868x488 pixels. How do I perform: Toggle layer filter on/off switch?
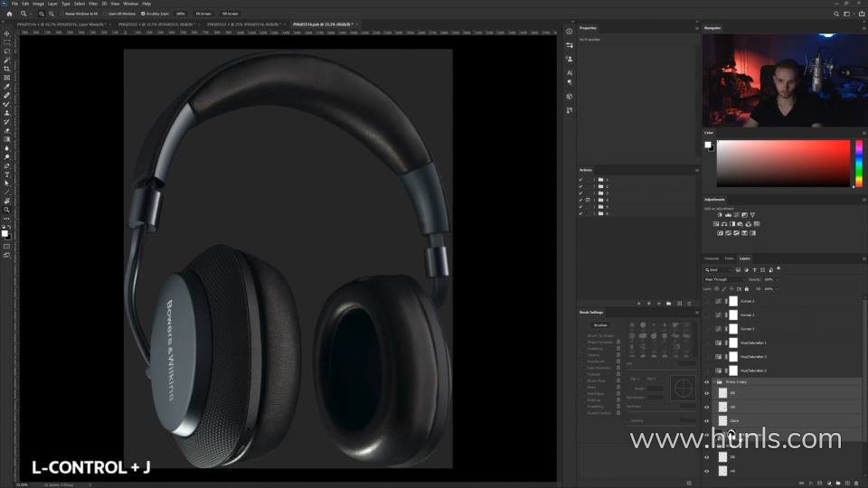pyautogui.click(x=778, y=269)
